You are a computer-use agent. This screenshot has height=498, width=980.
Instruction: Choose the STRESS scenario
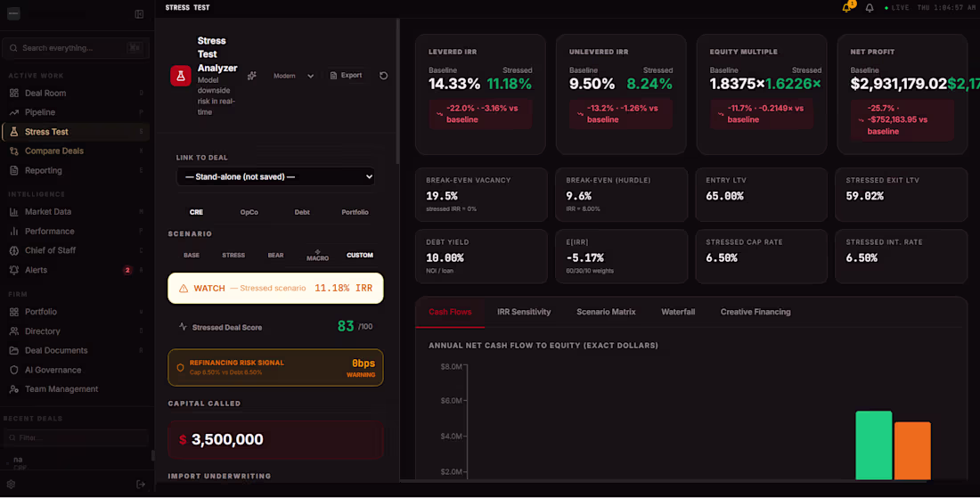(x=233, y=255)
